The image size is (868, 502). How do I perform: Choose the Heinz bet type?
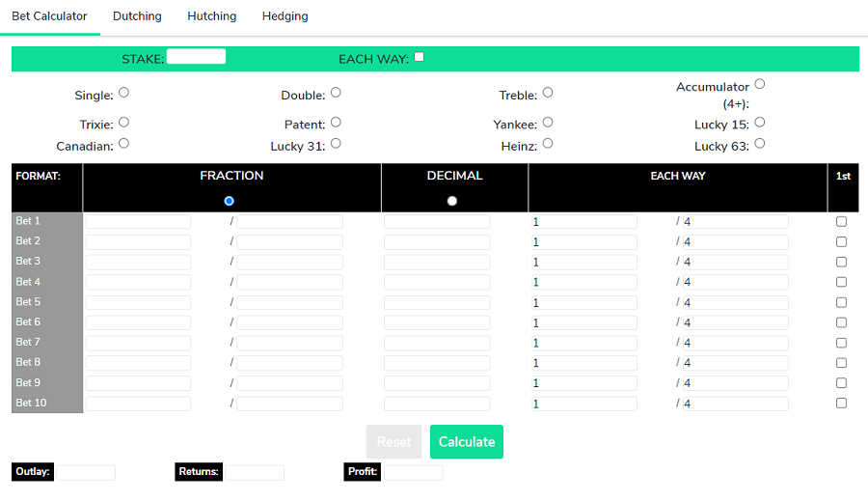tap(548, 144)
